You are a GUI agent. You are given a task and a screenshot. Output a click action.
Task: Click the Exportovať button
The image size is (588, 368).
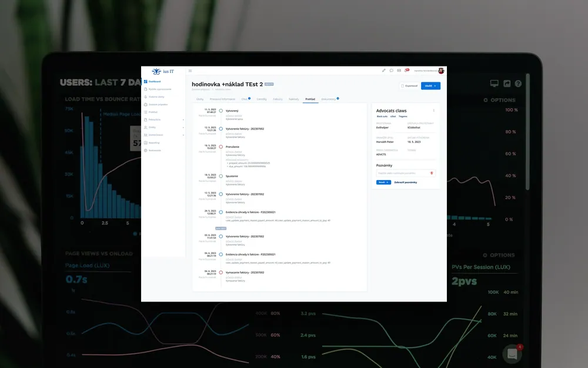point(409,86)
